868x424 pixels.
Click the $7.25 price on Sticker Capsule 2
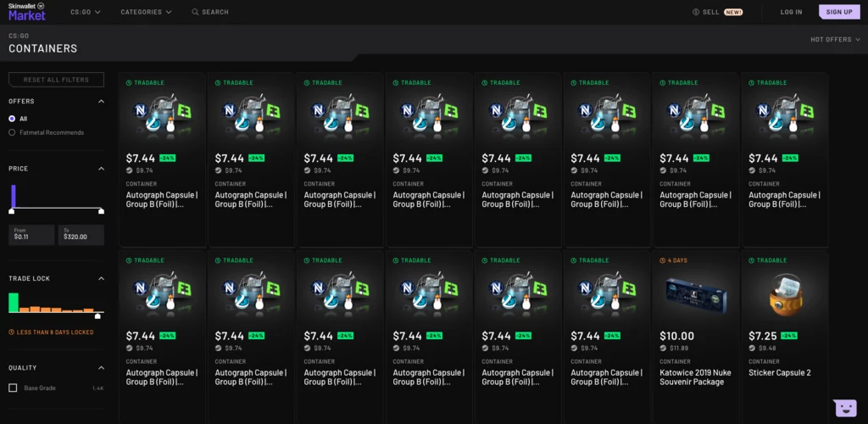point(763,336)
